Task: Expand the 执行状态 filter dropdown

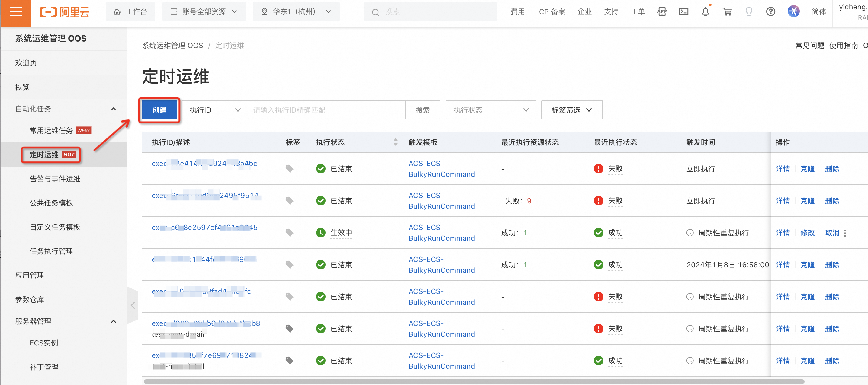Action: pyautogui.click(x=490, y=110)
